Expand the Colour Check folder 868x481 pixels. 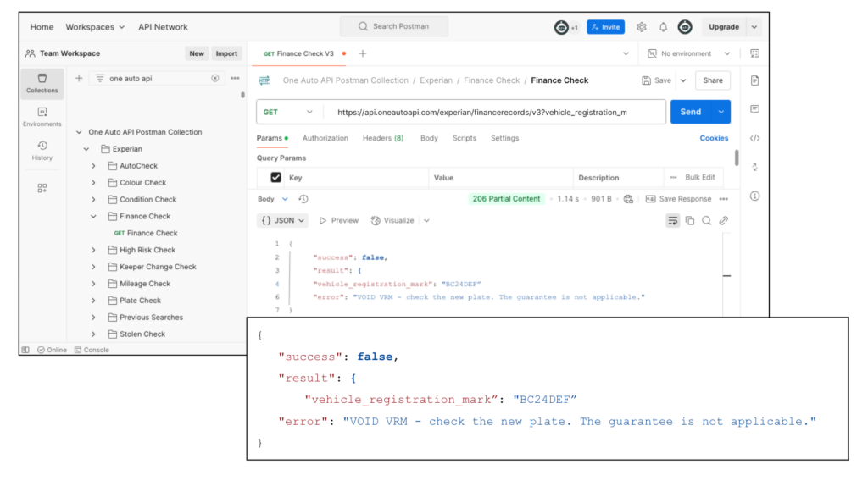[x=93, y=182]
